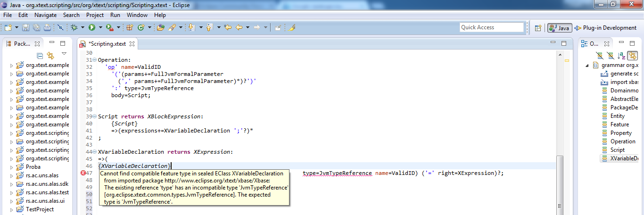Close the Scripting.xtext editor tab
644x215 pixels.
tap(132, 44)
